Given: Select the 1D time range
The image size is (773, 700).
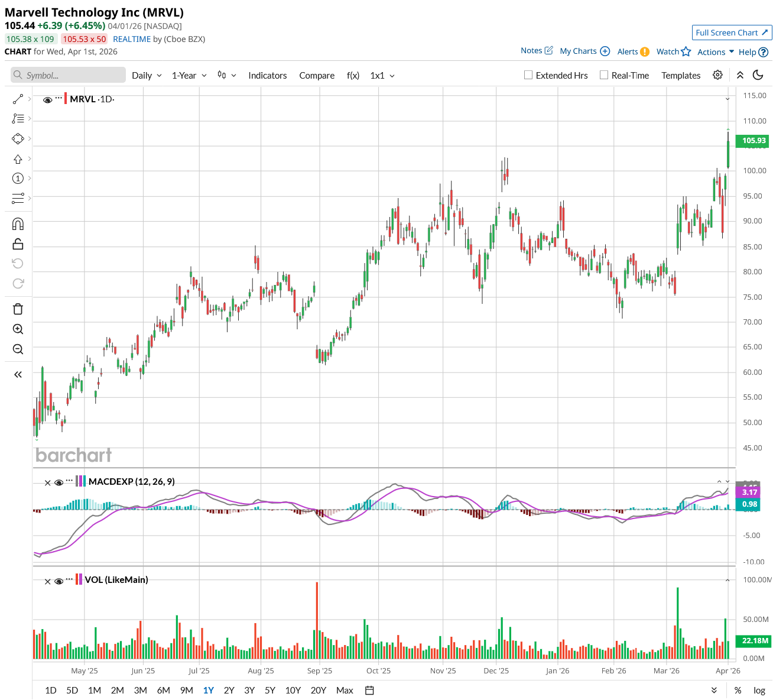Looking at the screenshot, I should (x=51, y=690).
